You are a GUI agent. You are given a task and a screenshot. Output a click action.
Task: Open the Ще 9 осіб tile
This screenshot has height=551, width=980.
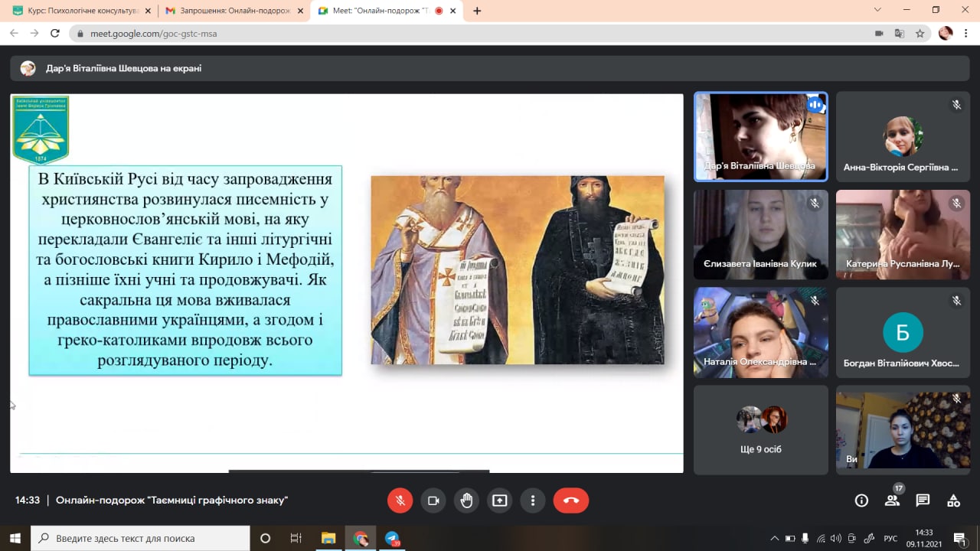click(x=760, y=429)
